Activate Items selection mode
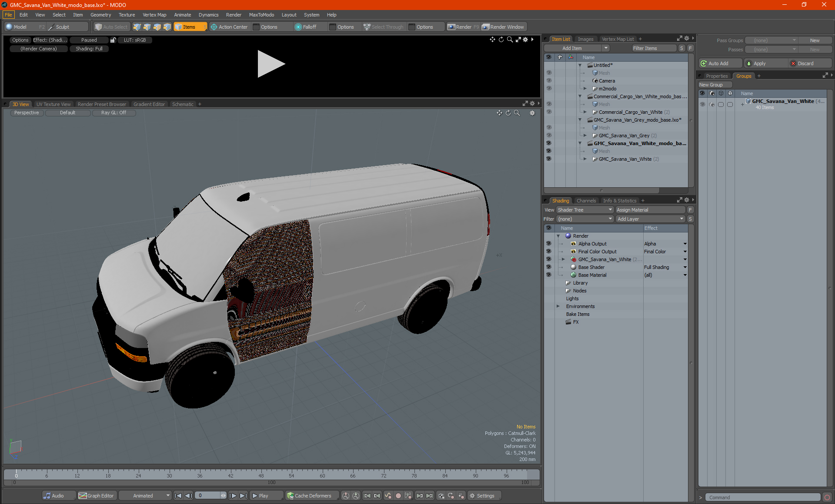 click(x=190, y=27)
